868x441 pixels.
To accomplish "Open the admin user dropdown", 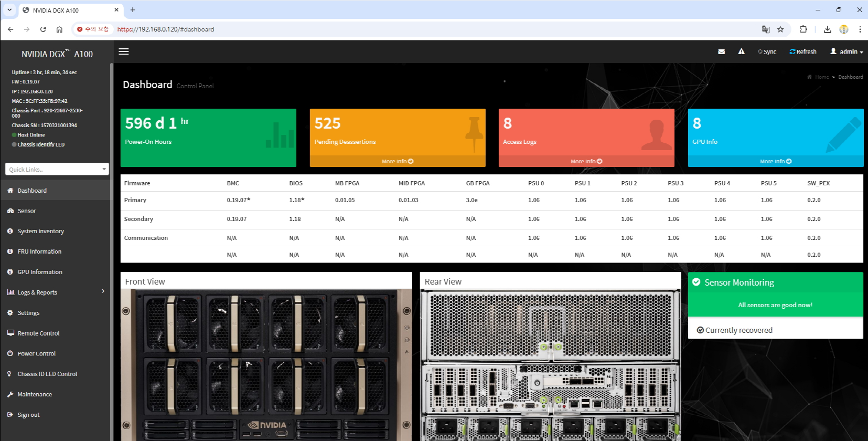I will pyautogui.click(x=846, y=51).
